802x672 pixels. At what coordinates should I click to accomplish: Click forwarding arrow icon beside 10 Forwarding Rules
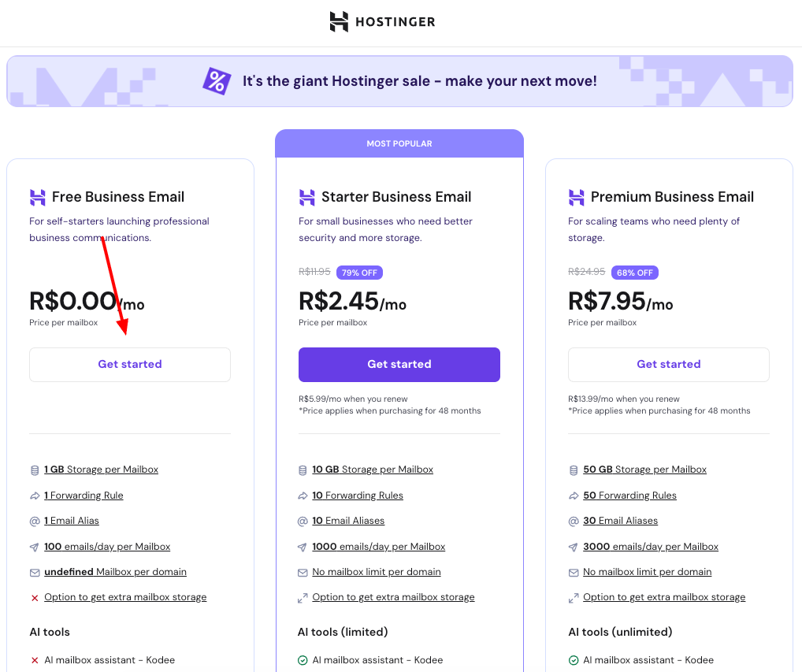[x=303, y=496]
